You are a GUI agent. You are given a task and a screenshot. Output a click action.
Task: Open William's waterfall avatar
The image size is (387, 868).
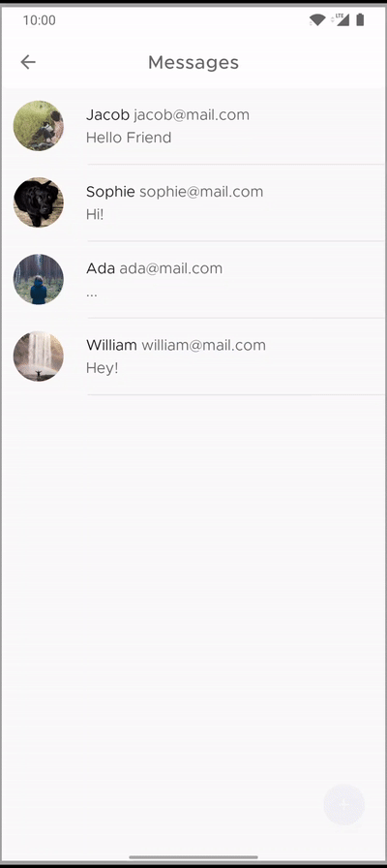coord(38,356)
